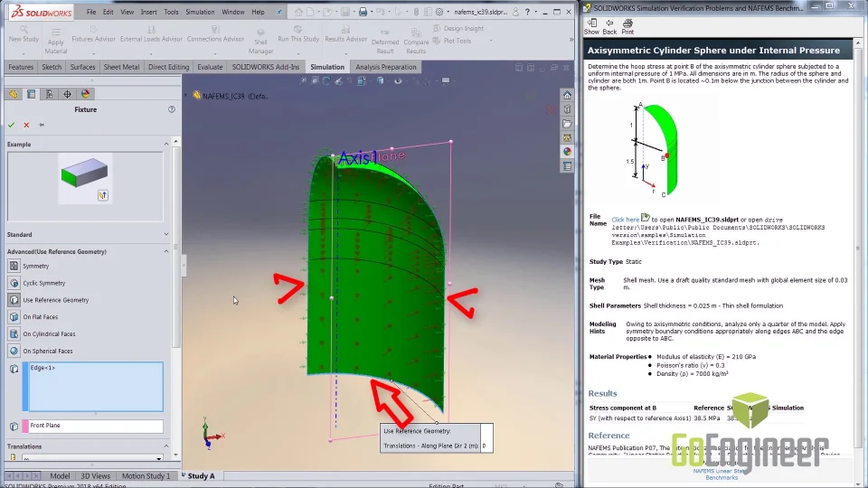Viewport: 868px width, 488px height.
Task: Go Back in the help viewer
Action: pyautogui.click(x=609, y=26)
